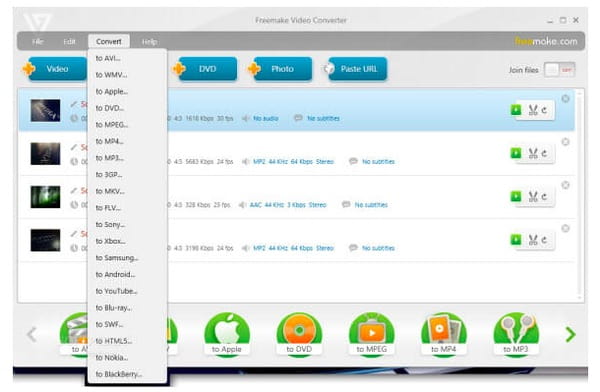Click third video thumbnail in list
Screen dimensions: 600x392
[45, 197]
